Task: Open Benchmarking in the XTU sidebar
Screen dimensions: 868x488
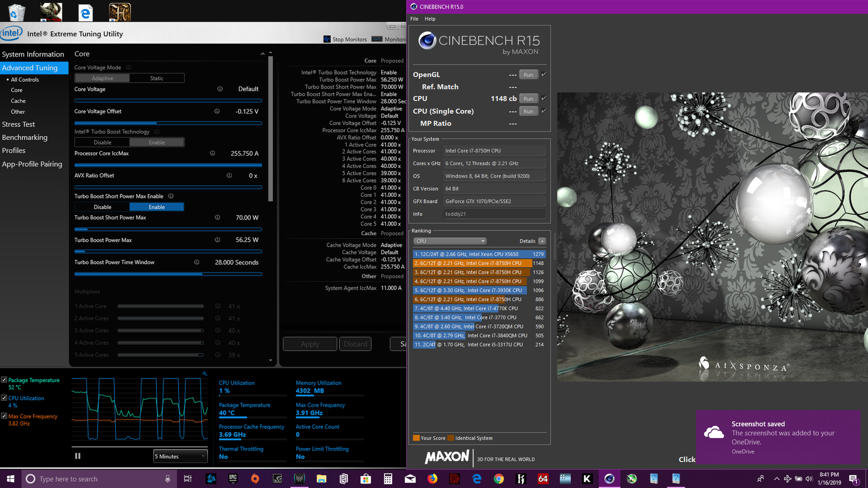Action: 24,137
